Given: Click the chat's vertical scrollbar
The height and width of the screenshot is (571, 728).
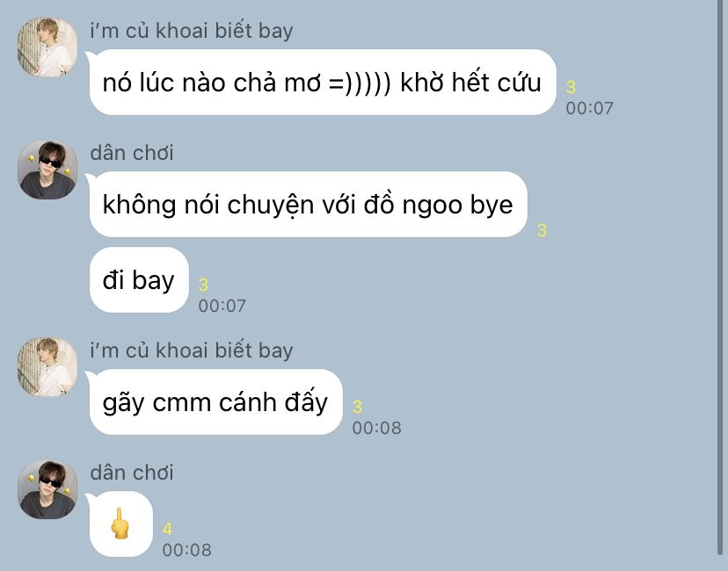Looking at the screenshot, I should coord(721,278).
